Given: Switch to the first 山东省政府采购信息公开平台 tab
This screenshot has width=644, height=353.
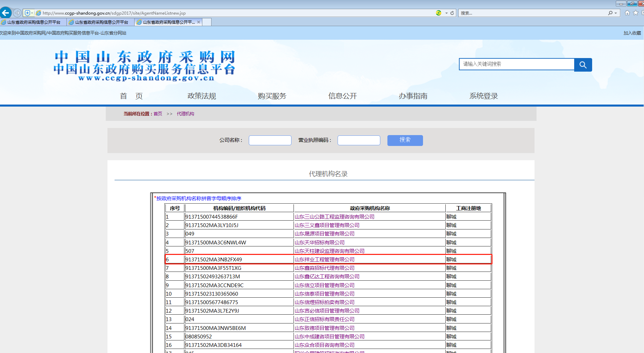Looking at the screenshot, I should pos(33,22).
